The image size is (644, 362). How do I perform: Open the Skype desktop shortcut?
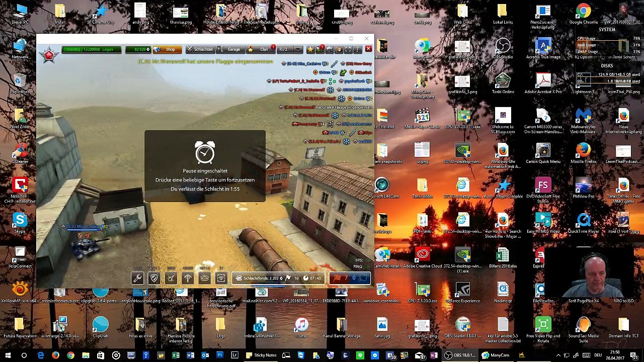tap(20, 223)
